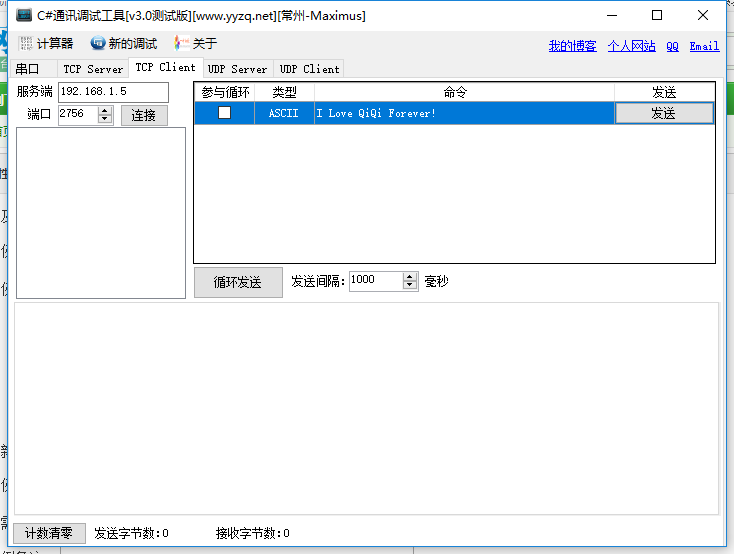
Task: Click the 连接 connect button
Action: coord(144,115)
